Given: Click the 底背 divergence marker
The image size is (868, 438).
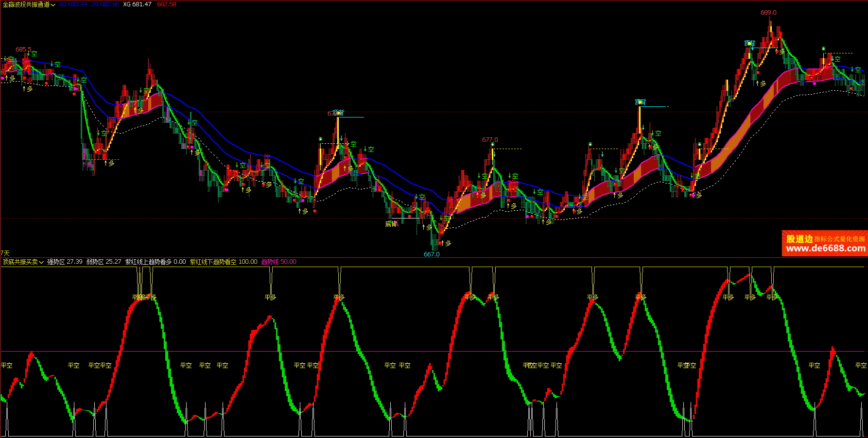Looking at the screenshot, I should click(392, 224).
